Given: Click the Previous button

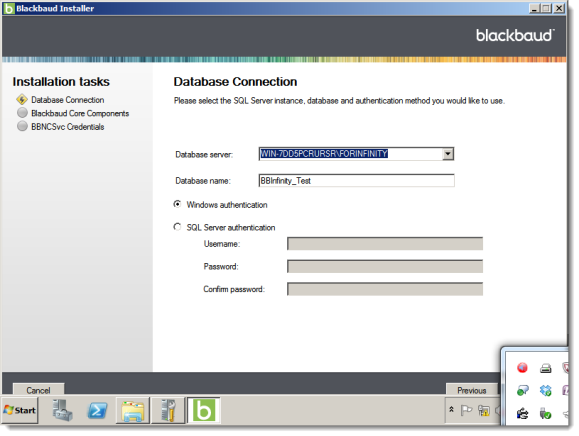Looking at the screenshot, I should [472, 389].
